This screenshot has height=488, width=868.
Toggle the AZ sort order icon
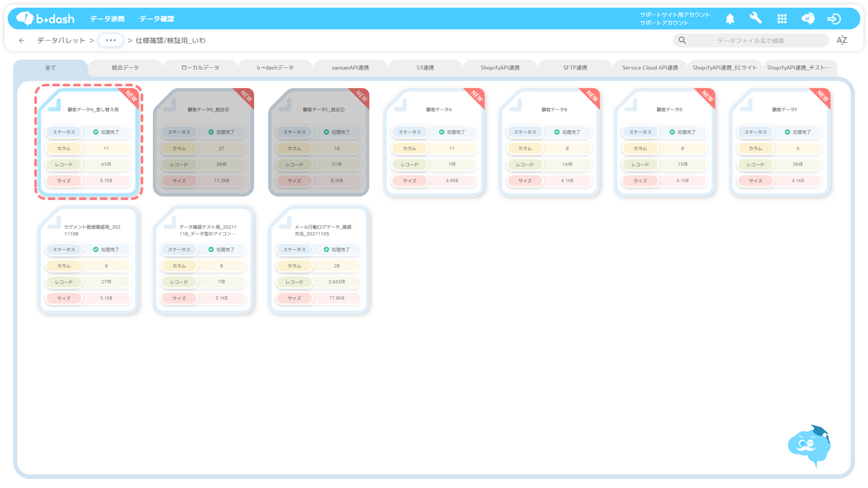click(842, 40)
